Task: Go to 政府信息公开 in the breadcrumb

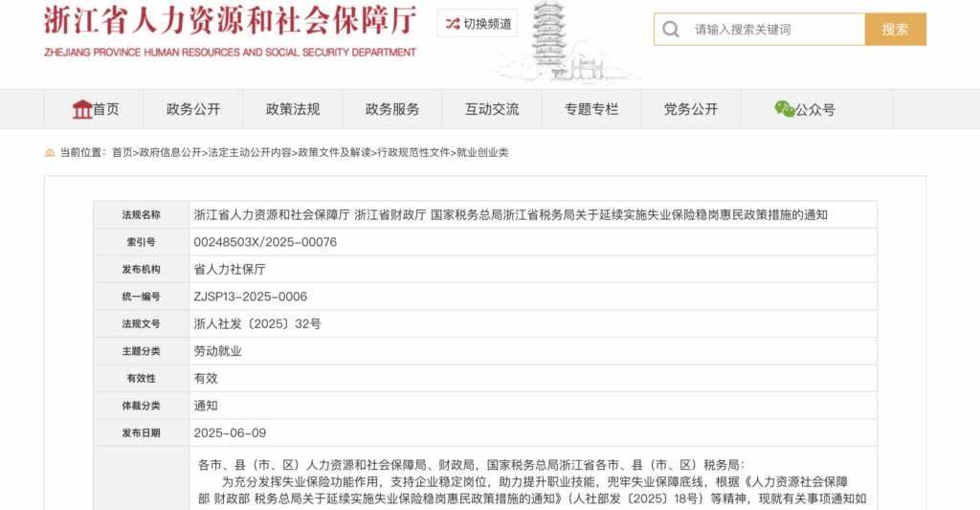Action: [170, 152]
